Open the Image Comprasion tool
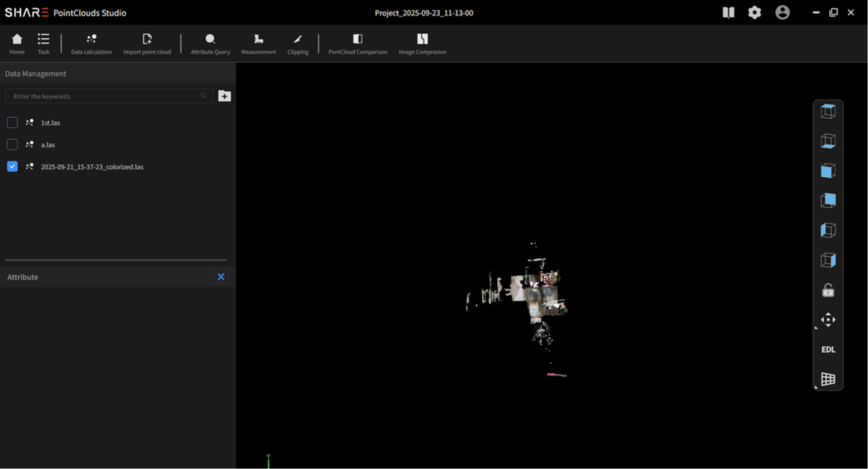This screenshot has width=868, height=469. tap(422, 43)
